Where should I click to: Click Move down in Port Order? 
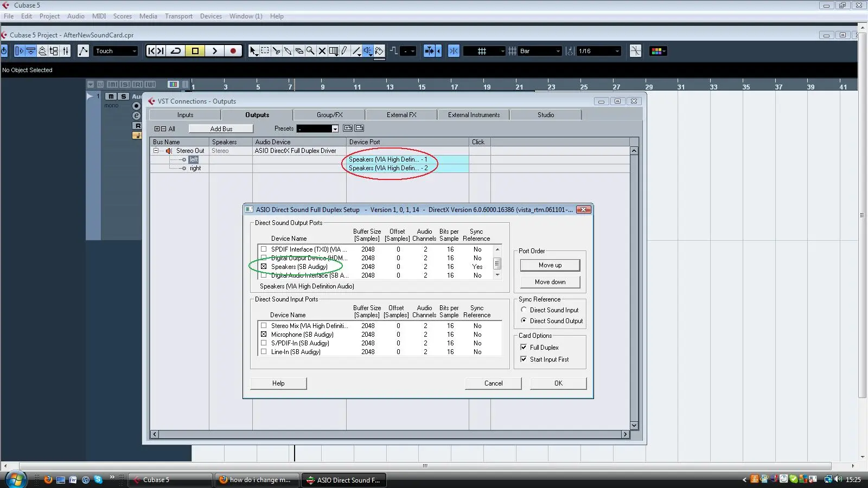coord(550,282)
